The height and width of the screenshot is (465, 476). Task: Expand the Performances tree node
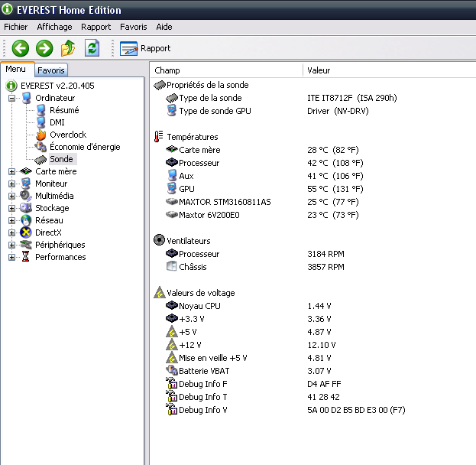tap(11, 258)
